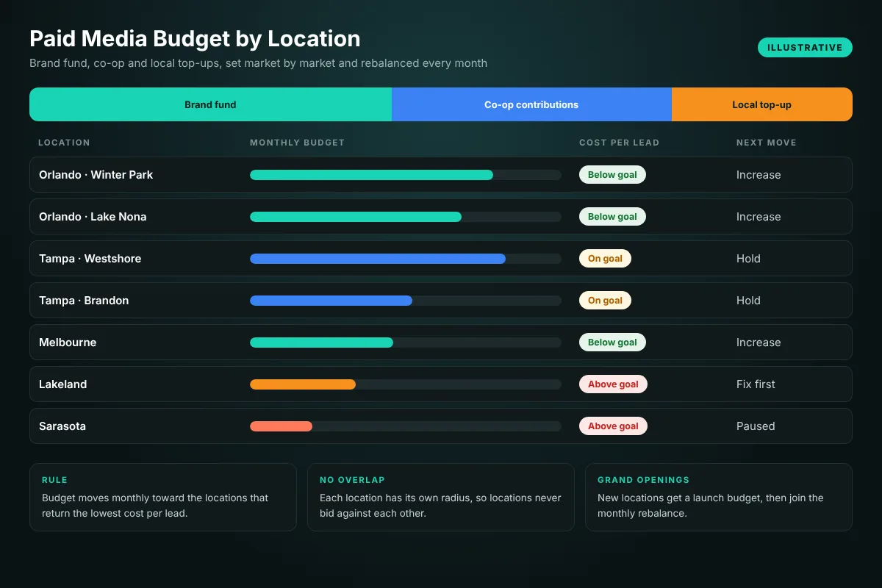Click Below goal badge for Winter Park
Screen dimensions: 882x588
612,175
